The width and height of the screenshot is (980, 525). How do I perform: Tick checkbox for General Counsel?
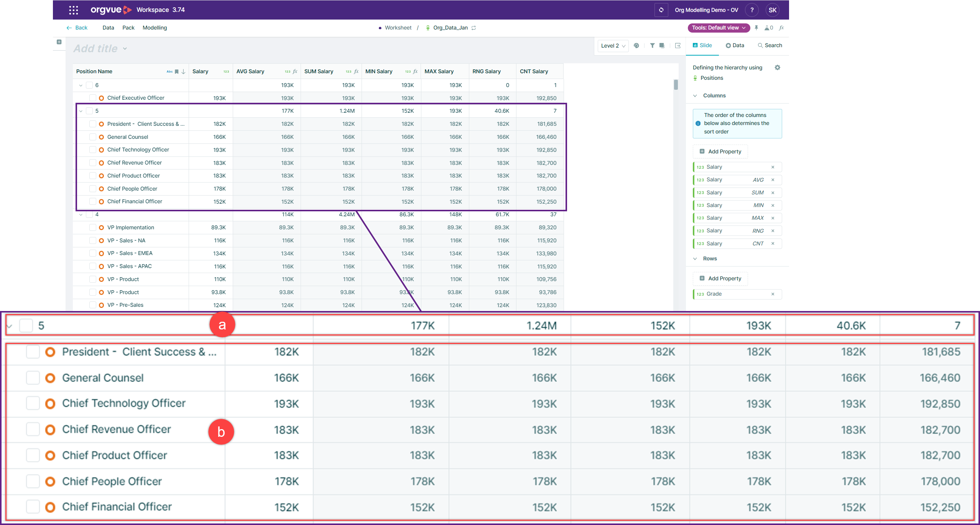[x=93, y=137]
